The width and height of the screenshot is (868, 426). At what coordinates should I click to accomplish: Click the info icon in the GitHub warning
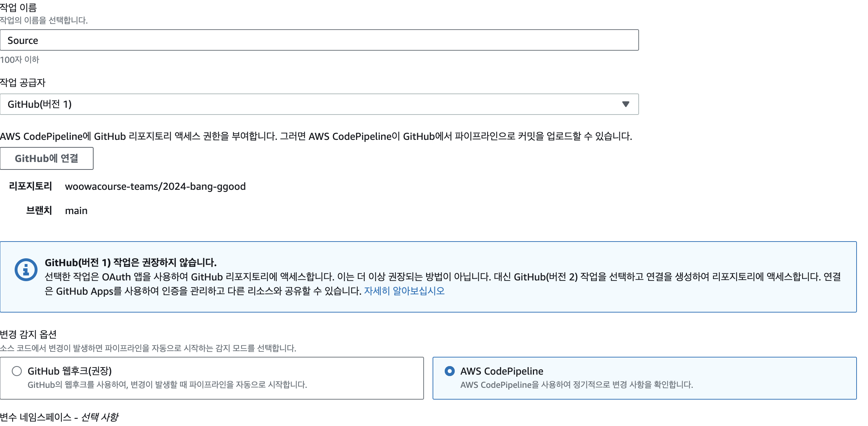click(26, 270)
